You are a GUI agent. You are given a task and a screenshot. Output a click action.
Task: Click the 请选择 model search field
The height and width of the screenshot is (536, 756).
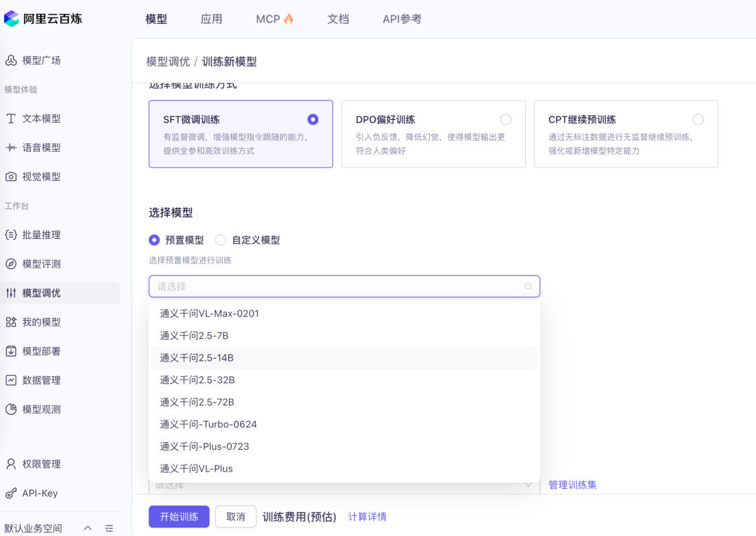(x=344, y=287)
